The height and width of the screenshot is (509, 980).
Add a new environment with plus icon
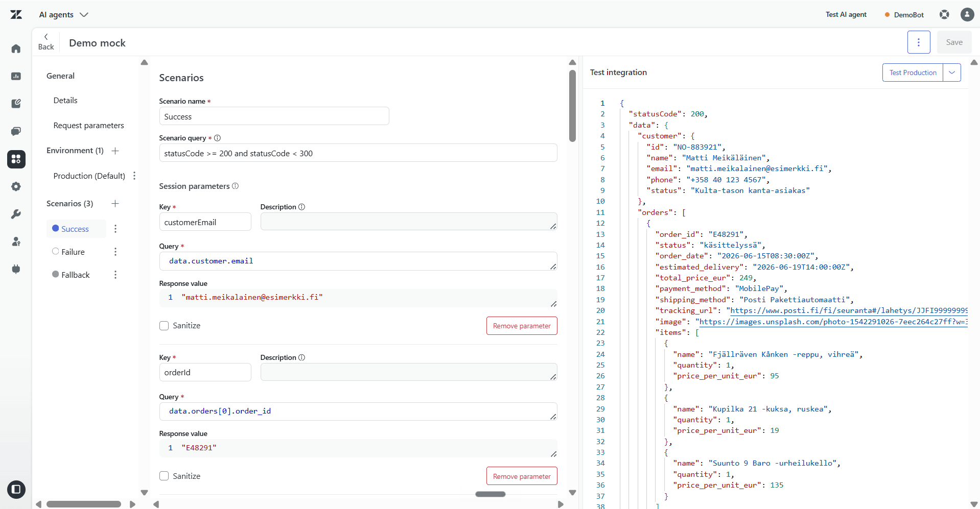pyautogui.click(x=115, y=151)
